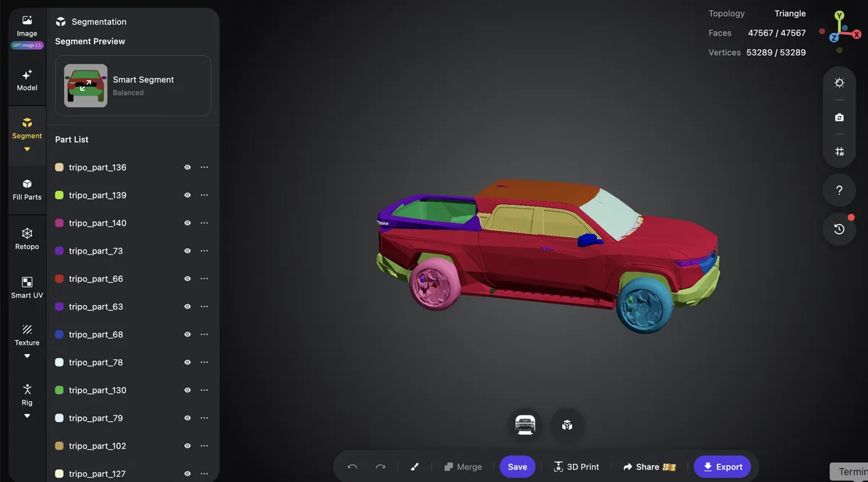
Task: Open the Smart Segment preview thumbnail
Action: pos(85,86)
